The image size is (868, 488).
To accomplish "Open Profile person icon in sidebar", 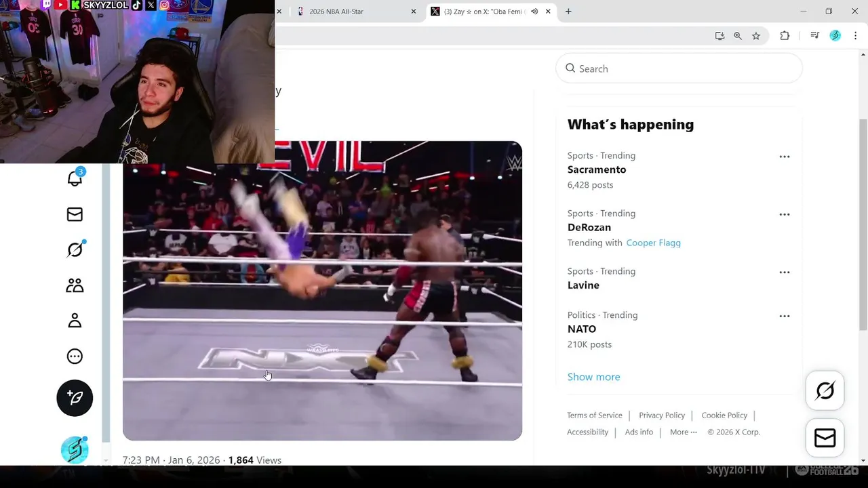I will 75,321.
